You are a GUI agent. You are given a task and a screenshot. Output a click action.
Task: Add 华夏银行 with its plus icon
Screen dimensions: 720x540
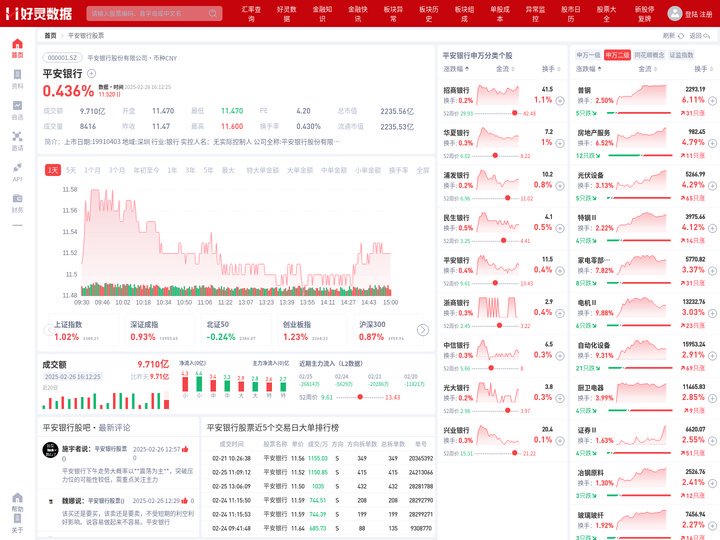pyautogui.click(x=560, y=143)
